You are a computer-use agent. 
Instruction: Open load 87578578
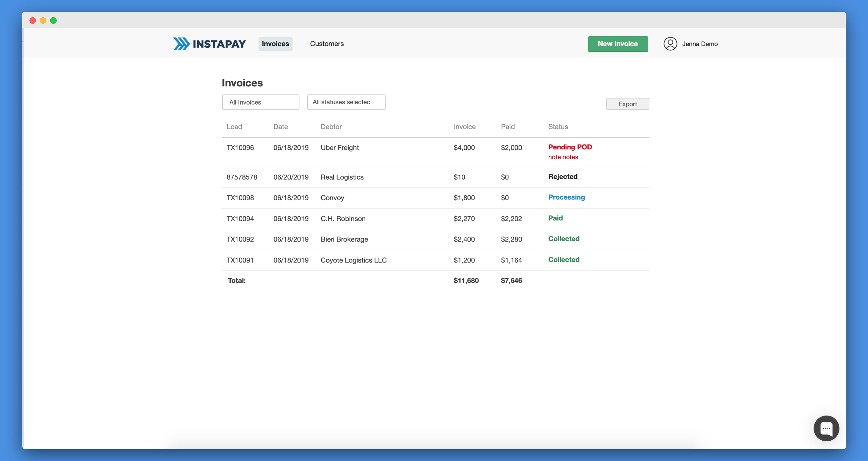click(x=242, y=177)
